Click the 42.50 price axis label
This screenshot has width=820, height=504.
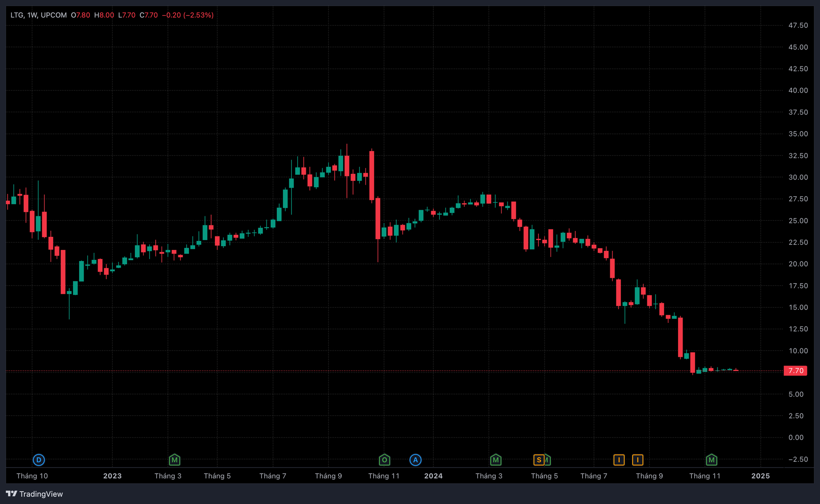(798, 69)
